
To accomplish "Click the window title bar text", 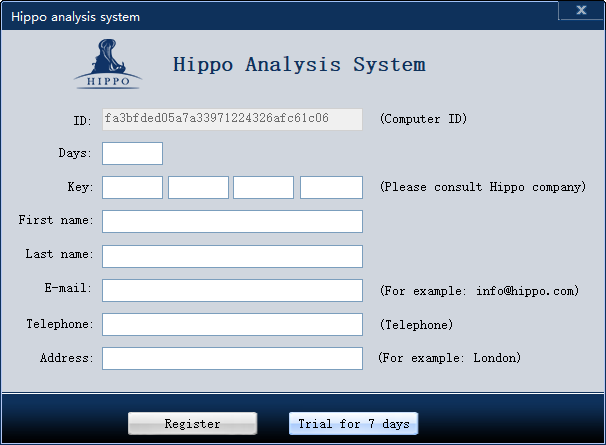I will point(76,17).
